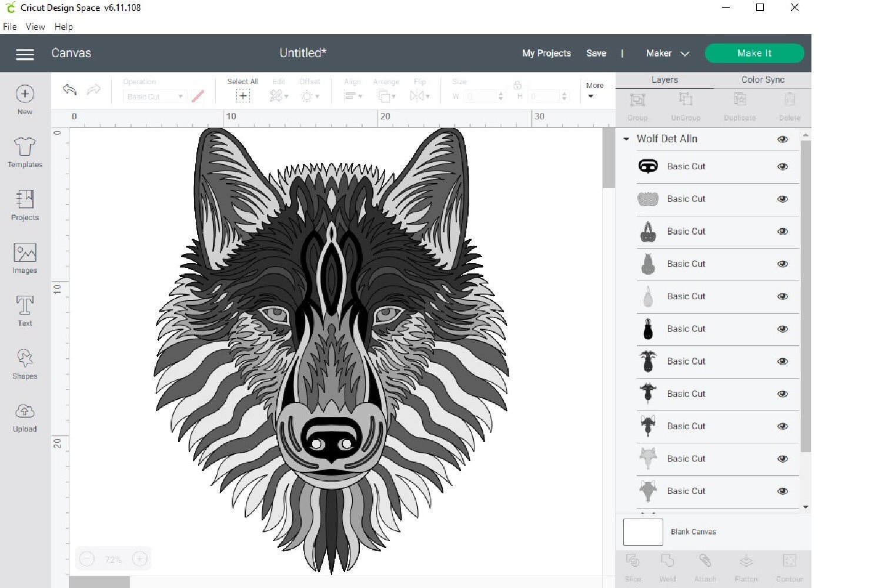Click the Slice tool
Screen dimensions: 882x588
(633, 566)
